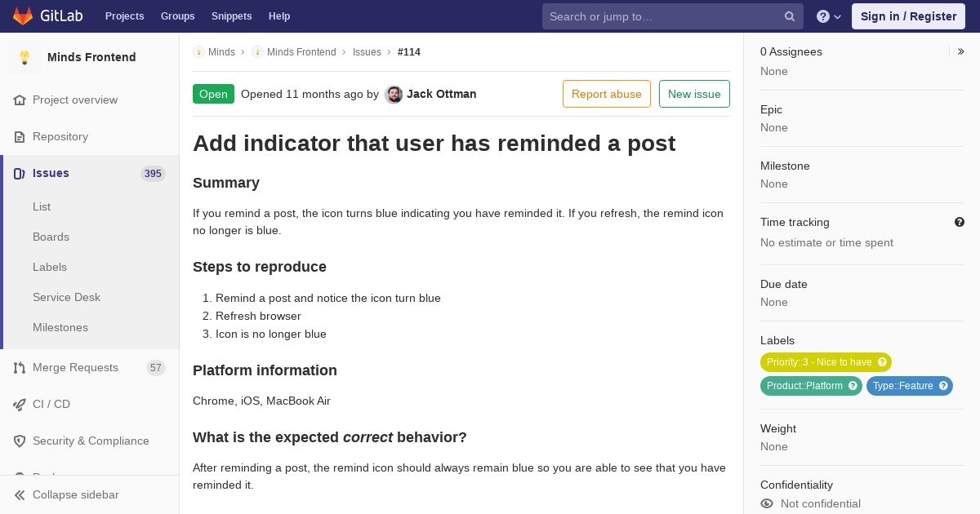Click help icon on Priority::3 label

coord(882,362)
